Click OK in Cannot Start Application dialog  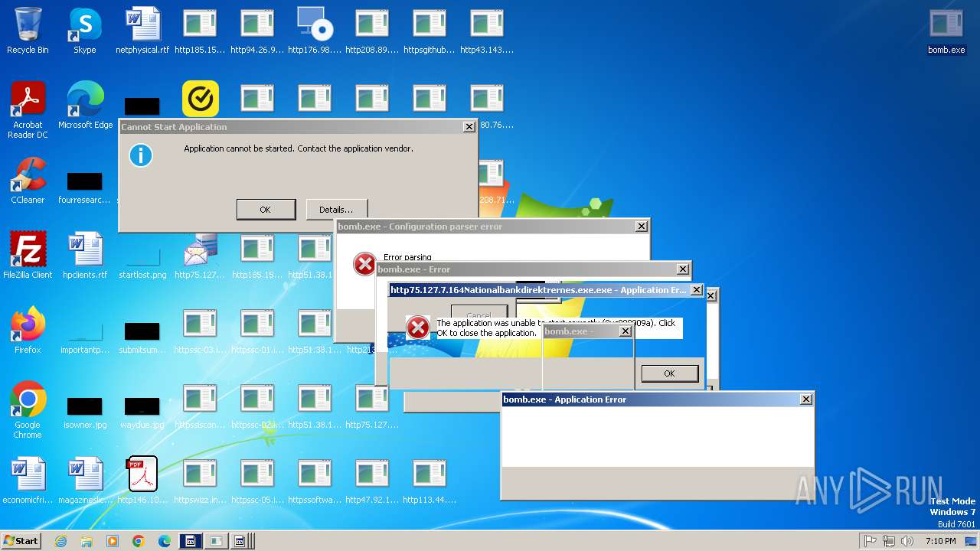click(x=266, y=209)
